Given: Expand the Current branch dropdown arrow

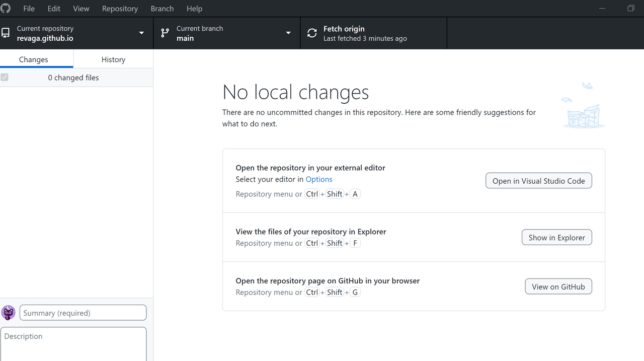Looking at the screenshot, I should 288,33.
